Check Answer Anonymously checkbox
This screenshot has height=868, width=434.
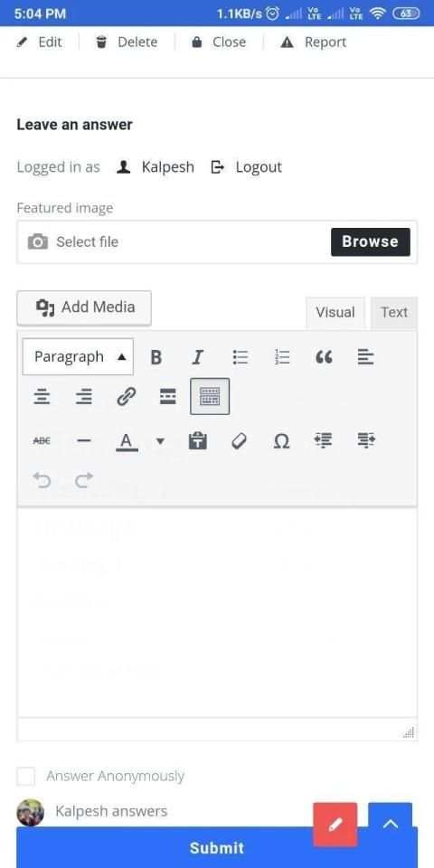[x=25, y=776]
